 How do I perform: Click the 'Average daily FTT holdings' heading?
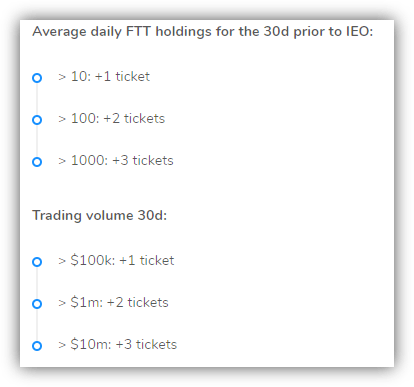coord(202,32)
